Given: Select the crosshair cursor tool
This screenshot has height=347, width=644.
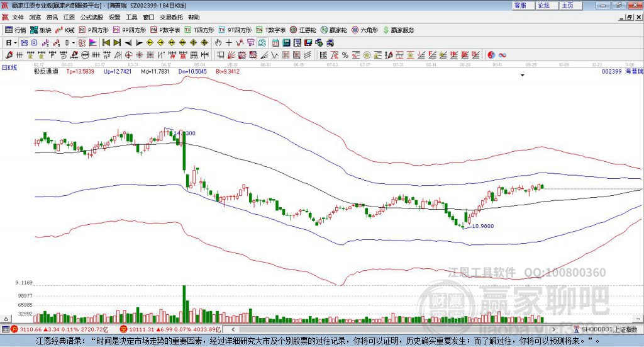Looking at the screenshot, I should pyautogui.click(x=229, y=43).
